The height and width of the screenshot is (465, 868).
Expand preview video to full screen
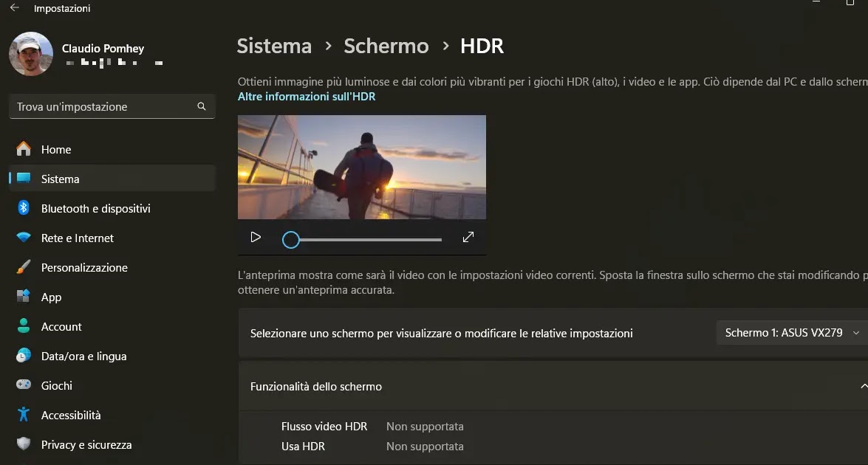tap(468, 238)
